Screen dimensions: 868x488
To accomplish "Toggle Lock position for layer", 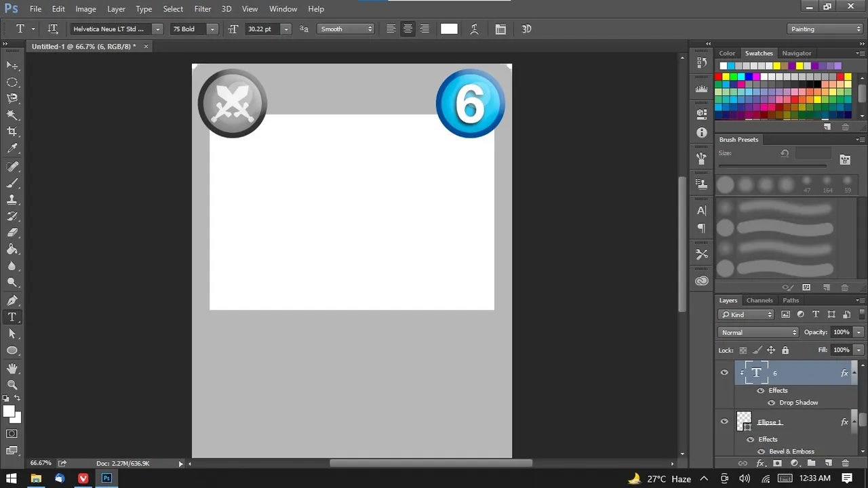I will (771, 350).
